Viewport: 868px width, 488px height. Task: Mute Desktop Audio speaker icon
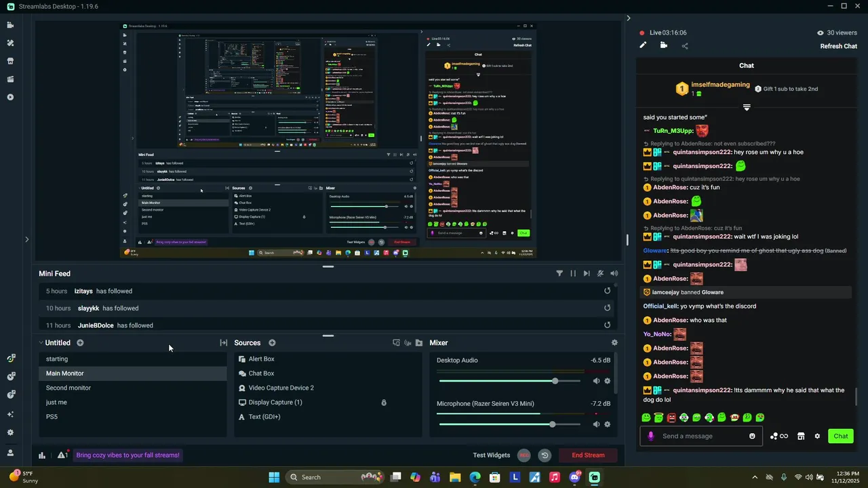point(596,381)
